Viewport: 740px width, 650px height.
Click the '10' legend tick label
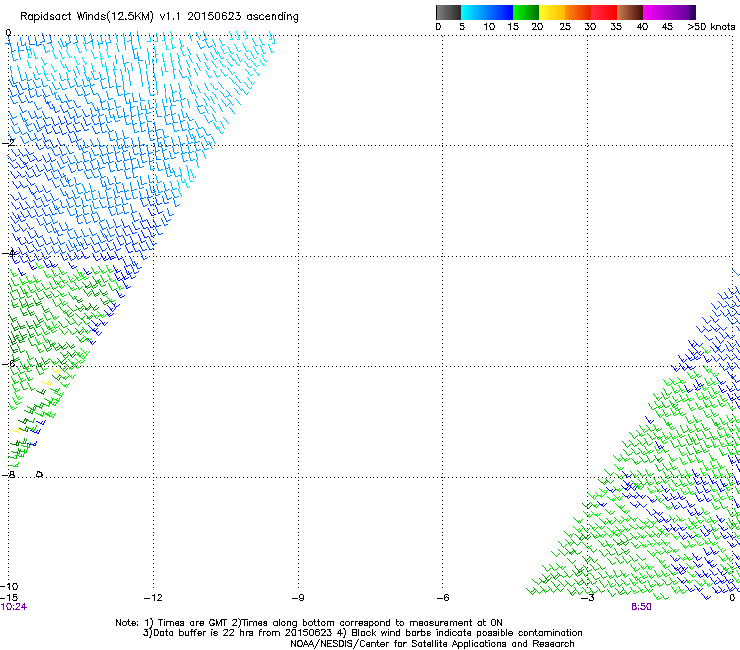(x=489, y=27)
